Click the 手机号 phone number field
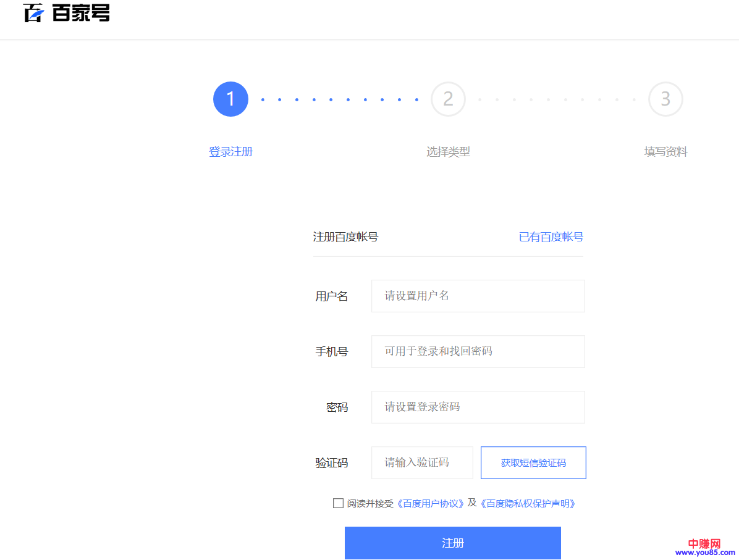Viewport: 739px width, 560px height. [x=478, y=351]
